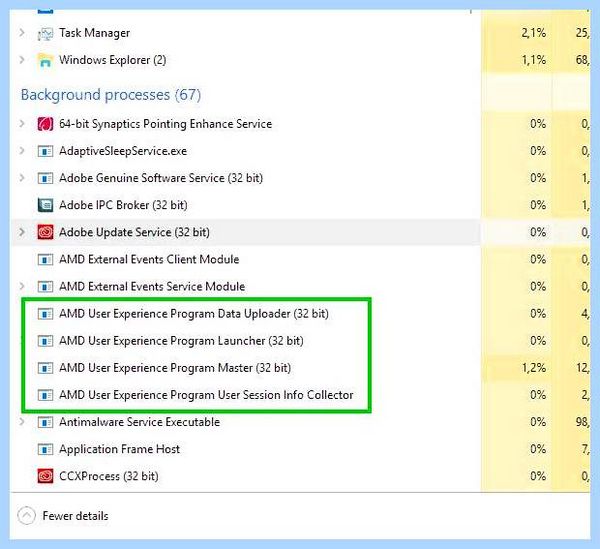Click the Background processes (67) heading
This screenshot has height=549, width=600.
pos(111,95)
